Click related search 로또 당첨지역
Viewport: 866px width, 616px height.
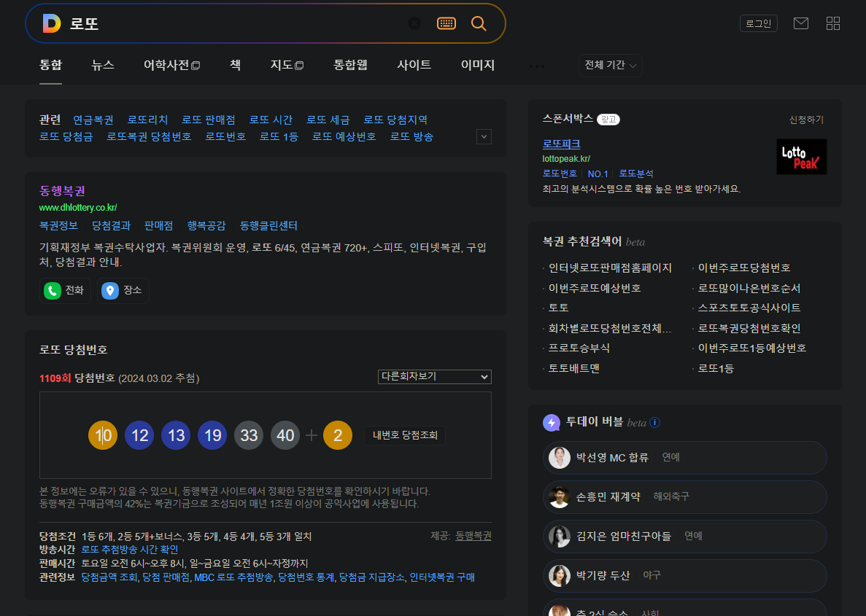point(395,120)
